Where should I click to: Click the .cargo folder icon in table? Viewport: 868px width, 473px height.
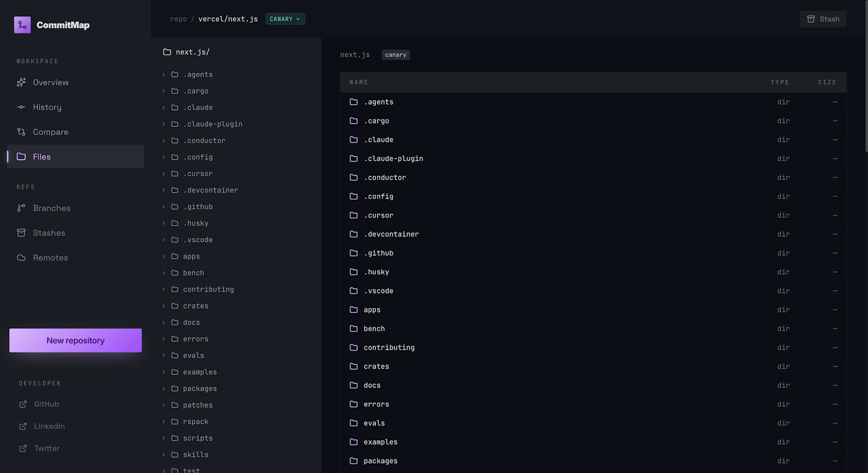point(354,121)
